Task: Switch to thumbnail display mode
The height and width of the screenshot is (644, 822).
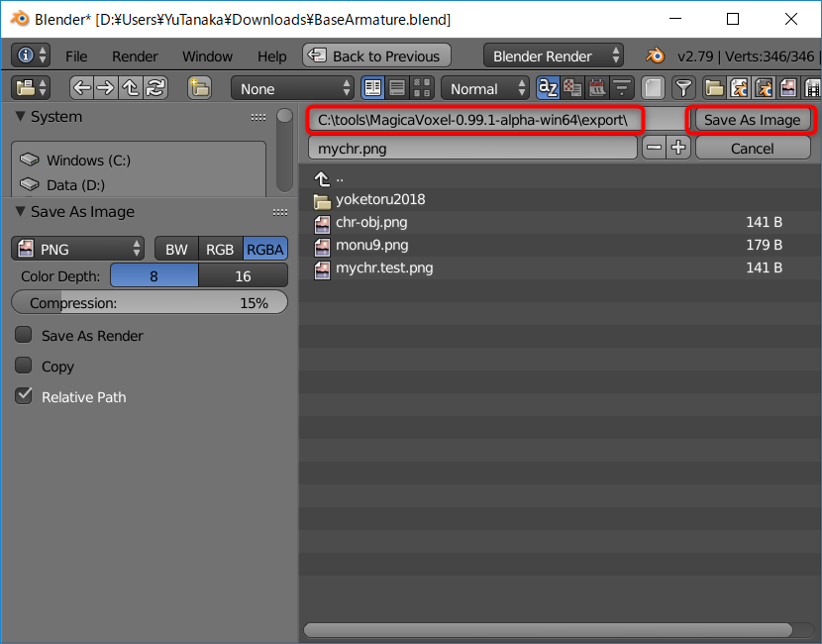Action: (422, 87)
